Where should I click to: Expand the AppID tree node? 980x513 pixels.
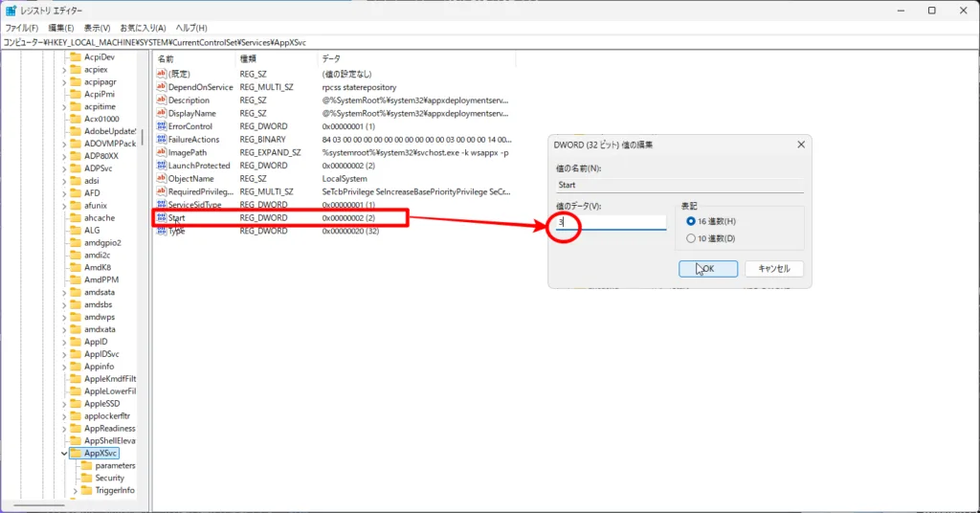click(x=64, y=342)
